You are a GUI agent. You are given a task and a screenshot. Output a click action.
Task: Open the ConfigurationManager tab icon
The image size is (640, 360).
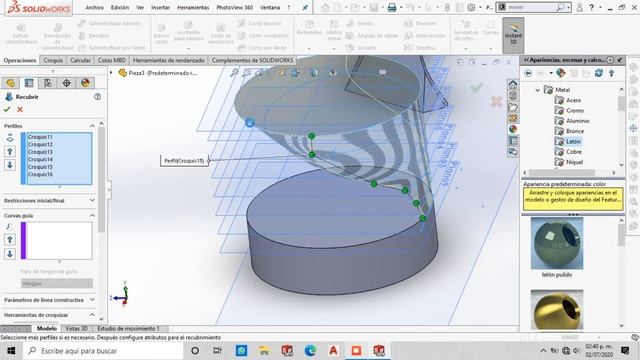(48, 83)
